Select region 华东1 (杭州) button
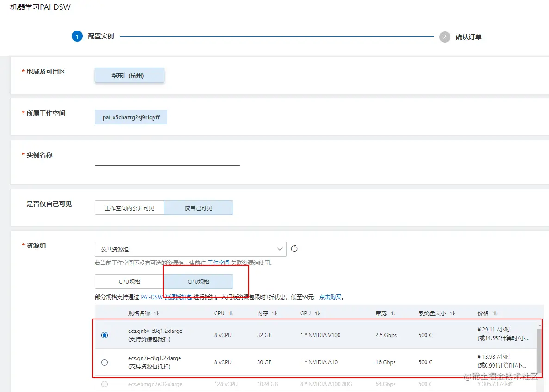Screen dimensions: 549x392 tap(129, 76)
